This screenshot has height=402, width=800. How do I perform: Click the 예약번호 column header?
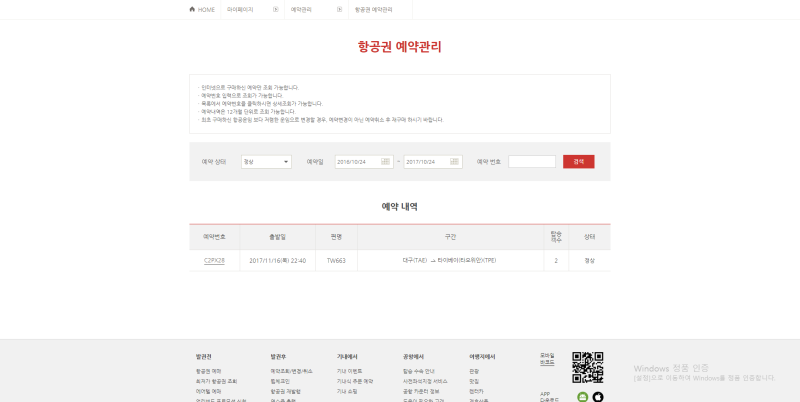[x=214, y=237]
